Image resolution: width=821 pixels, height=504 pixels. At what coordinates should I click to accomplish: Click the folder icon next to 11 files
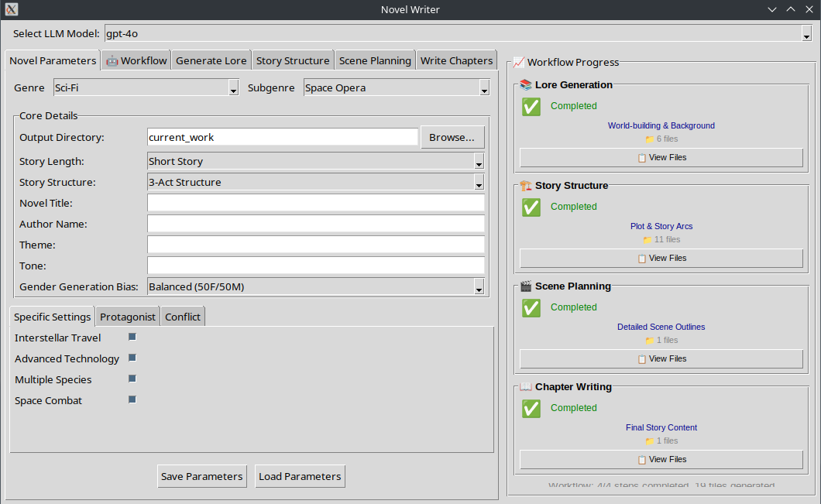(648, 240)
